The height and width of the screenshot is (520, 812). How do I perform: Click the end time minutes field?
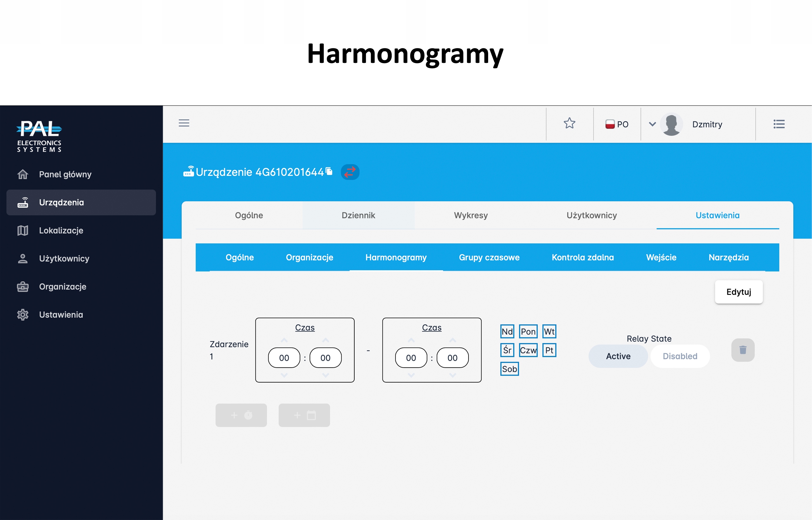(452, 357)
